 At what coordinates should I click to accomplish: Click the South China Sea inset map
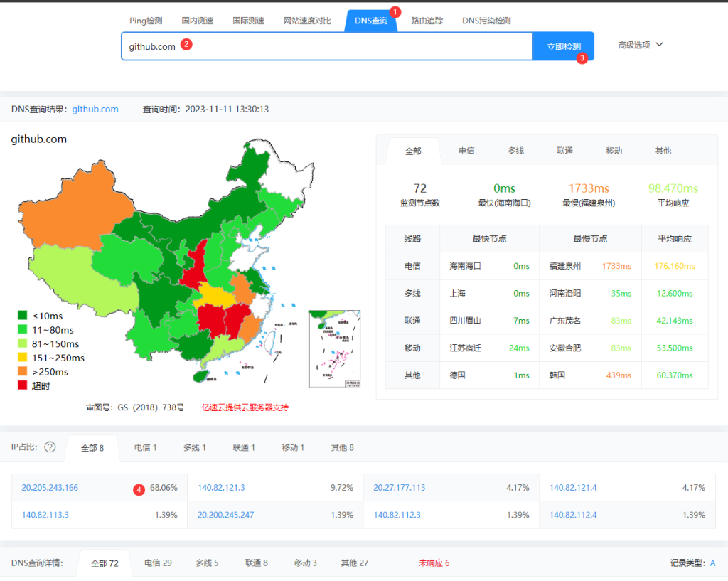(x=335, y=348)
